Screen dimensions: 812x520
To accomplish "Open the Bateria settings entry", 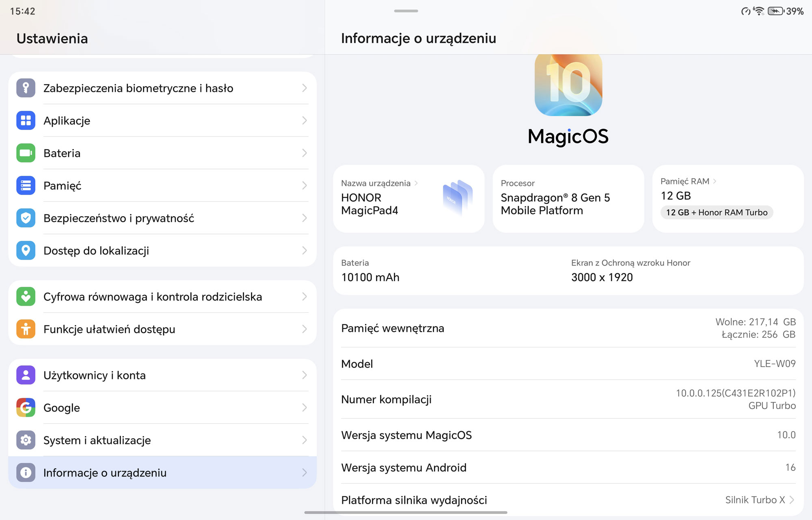I will coord(162,153).
